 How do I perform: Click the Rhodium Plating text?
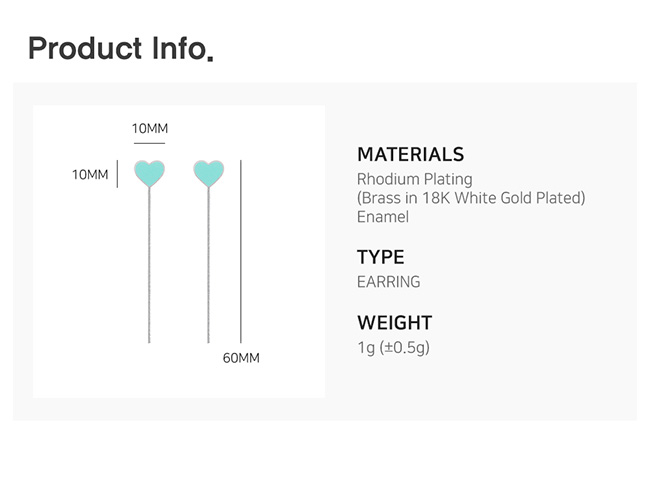(x=414, y=179)
